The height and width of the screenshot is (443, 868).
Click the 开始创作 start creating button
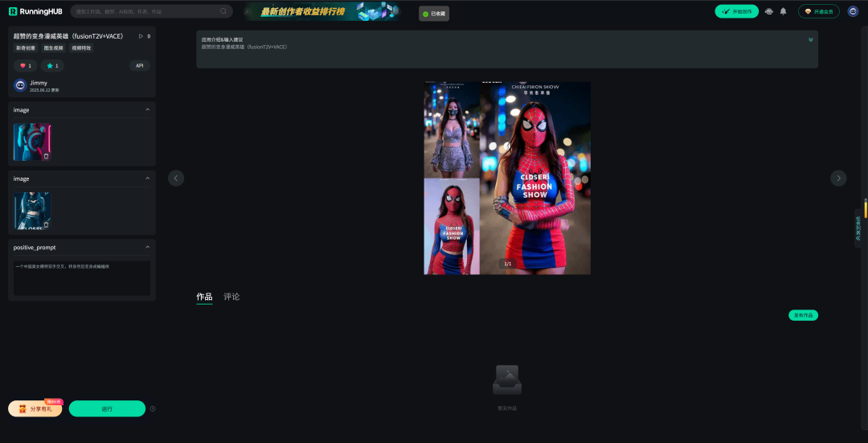click(736, 11)
